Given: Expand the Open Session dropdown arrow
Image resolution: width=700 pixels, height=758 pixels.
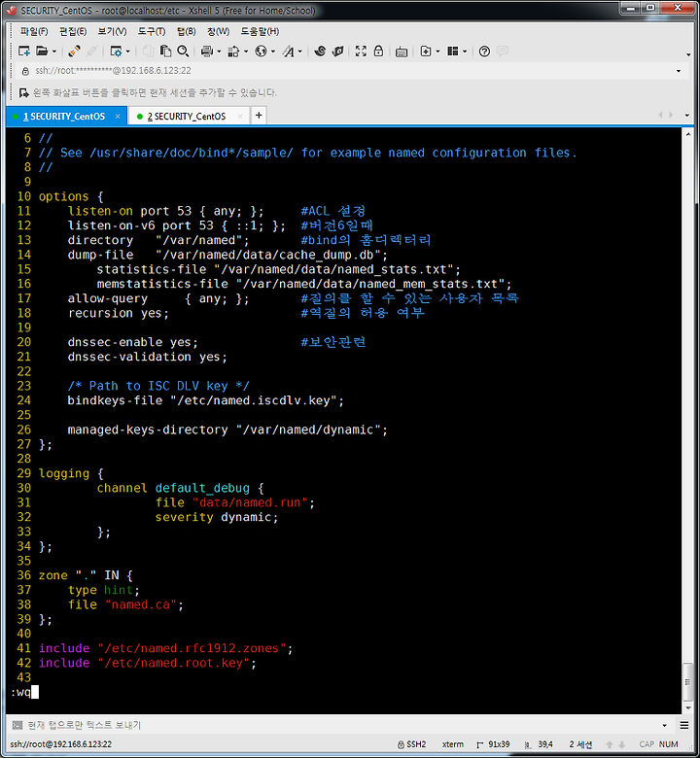Looking at the screenshot, I should [x=54, y=52].
